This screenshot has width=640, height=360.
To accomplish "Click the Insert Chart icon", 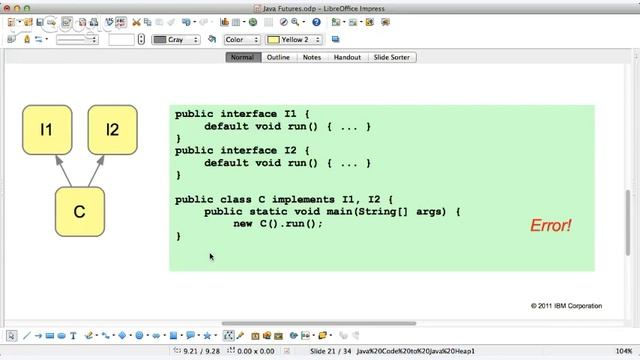I will pyautogui.click(x=224, y=22).
